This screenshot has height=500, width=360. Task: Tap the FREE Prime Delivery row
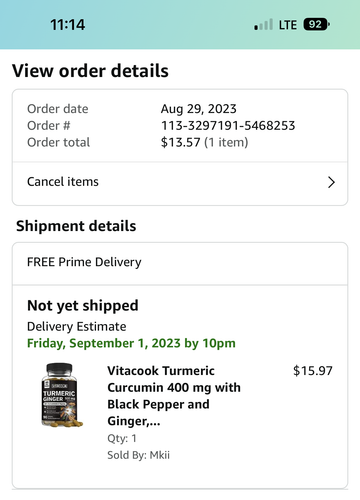(180, 263)
